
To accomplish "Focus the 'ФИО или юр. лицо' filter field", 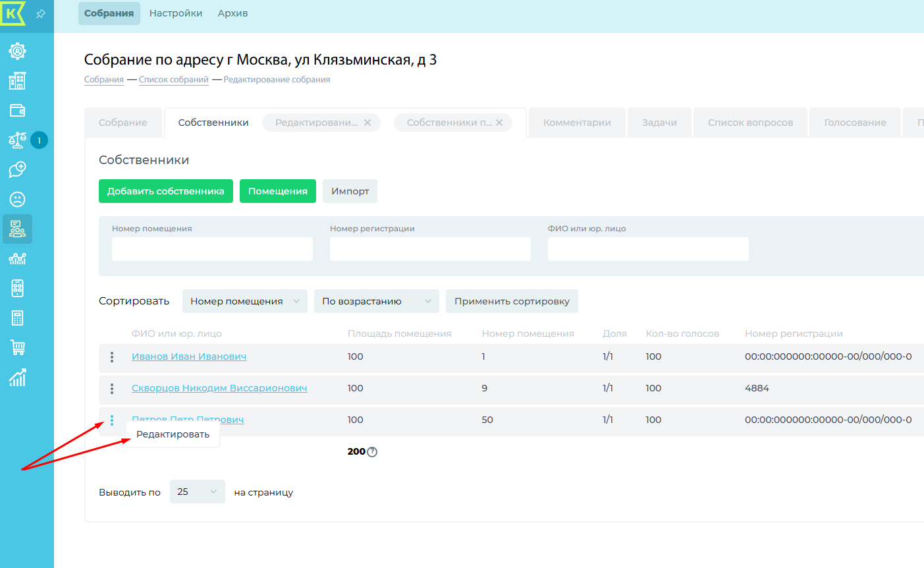I will click(648, 249).
